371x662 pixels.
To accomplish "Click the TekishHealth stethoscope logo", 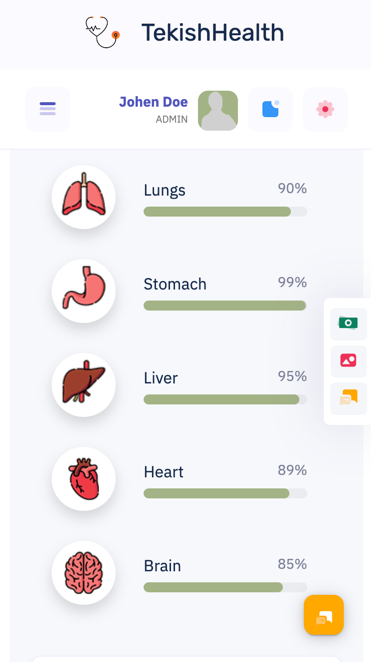I will click(103, 32).
